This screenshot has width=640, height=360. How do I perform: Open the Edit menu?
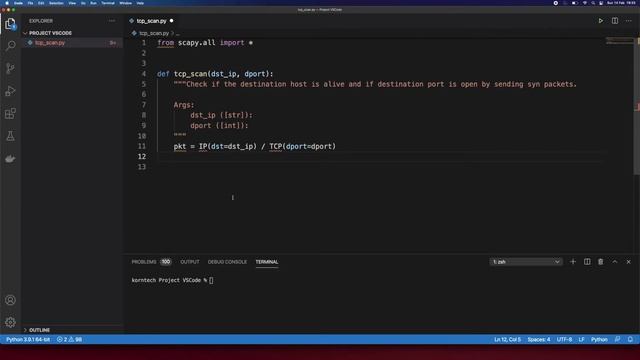pyautogui.click(x=41, y=3)
